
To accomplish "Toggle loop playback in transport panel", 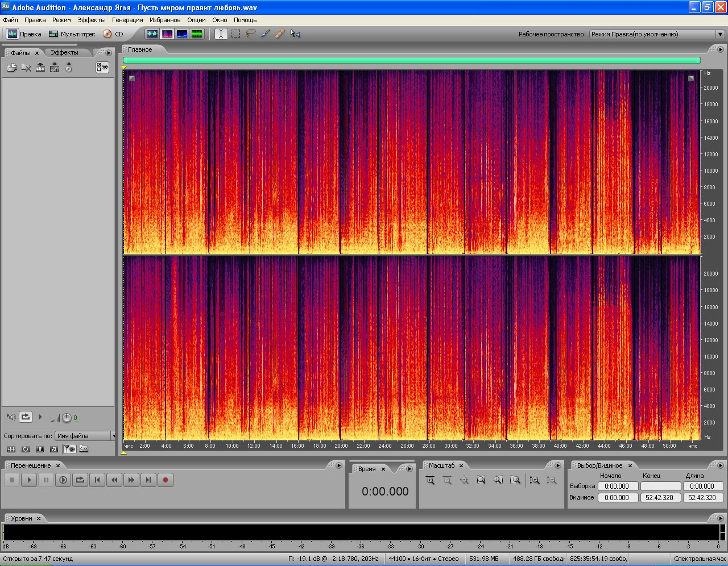I will click(x=80, y=480).
